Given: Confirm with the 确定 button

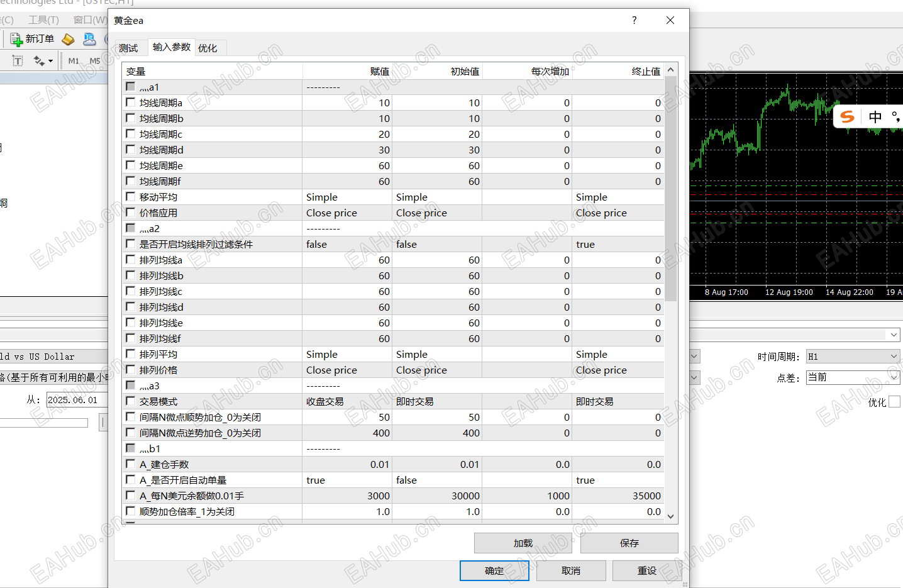Looking at the screenshot, I should tap(494, 570).
